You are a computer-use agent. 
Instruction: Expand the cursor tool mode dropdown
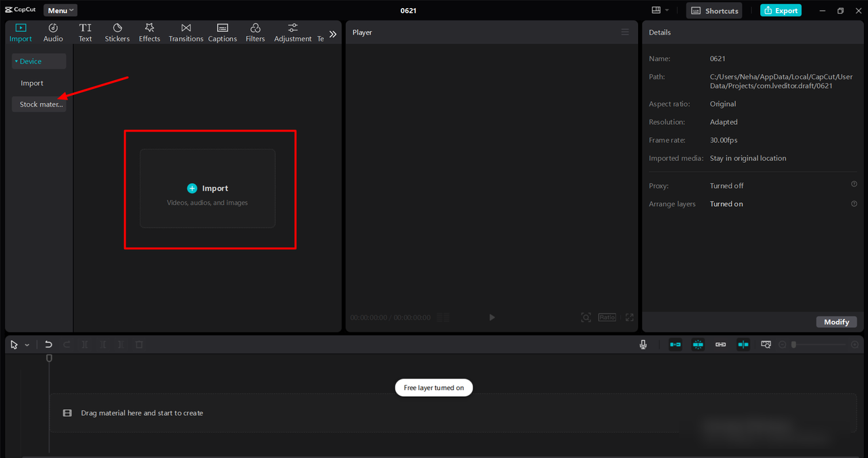pos(27,345)
